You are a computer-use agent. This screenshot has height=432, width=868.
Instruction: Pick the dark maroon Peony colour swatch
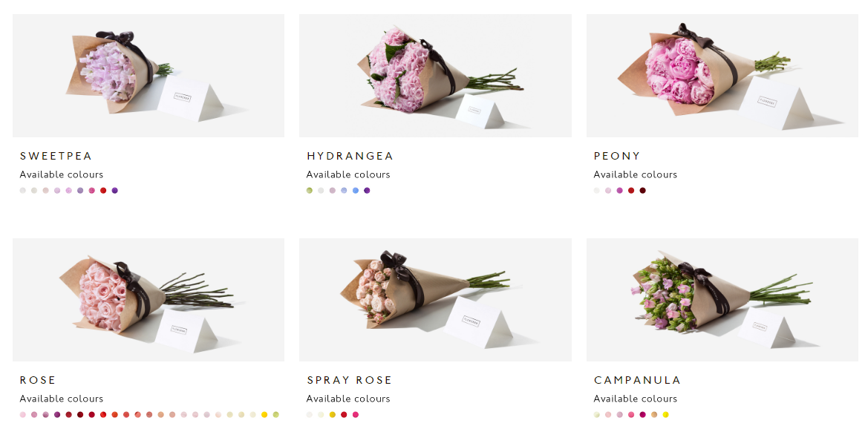tap(643, 190)
